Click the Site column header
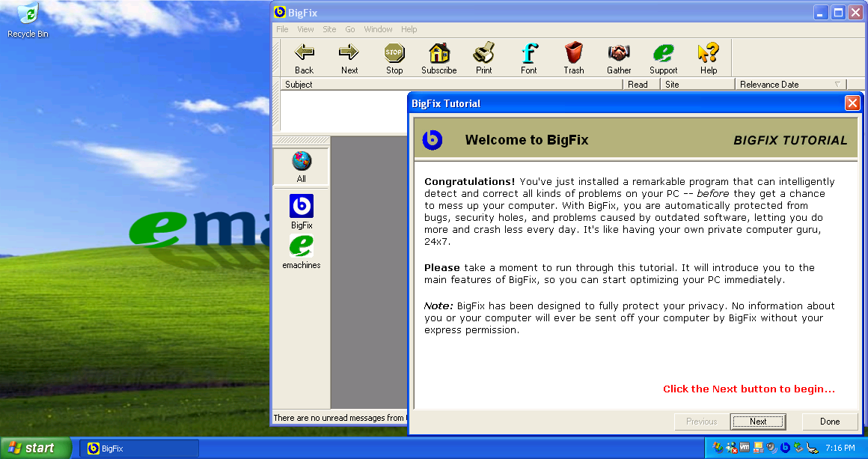Viewport: 868px width, 459px height. tap(697, 85)
